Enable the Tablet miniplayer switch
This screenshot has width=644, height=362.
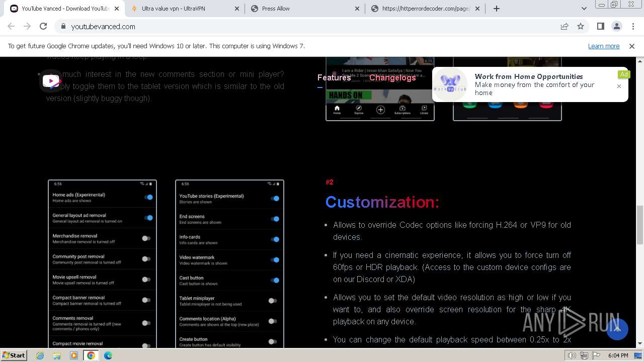(x=273, y=301)
